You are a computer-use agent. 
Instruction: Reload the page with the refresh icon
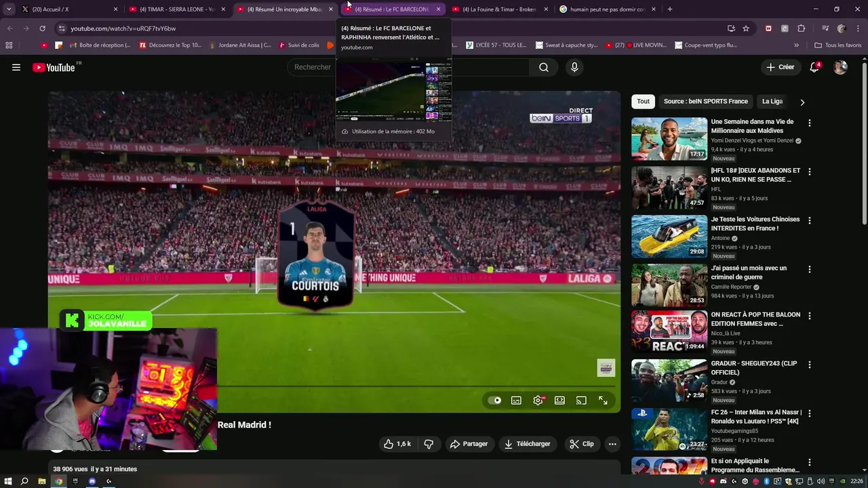tap(42, 28)
